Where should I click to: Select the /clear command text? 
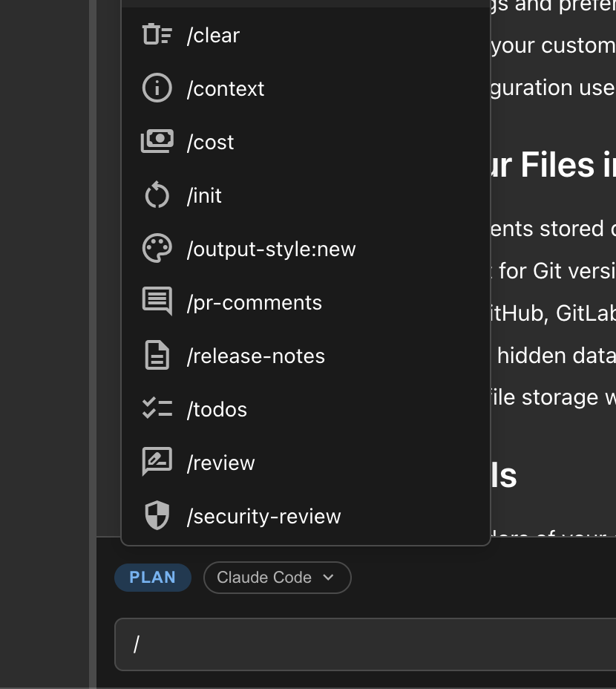click(213, 36)
